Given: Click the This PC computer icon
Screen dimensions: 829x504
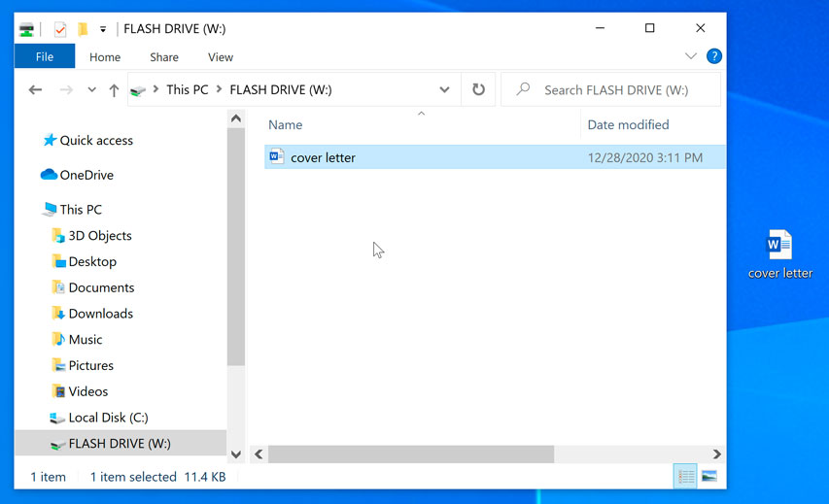Looking at the screenshot, I should (x=50, y=209).
